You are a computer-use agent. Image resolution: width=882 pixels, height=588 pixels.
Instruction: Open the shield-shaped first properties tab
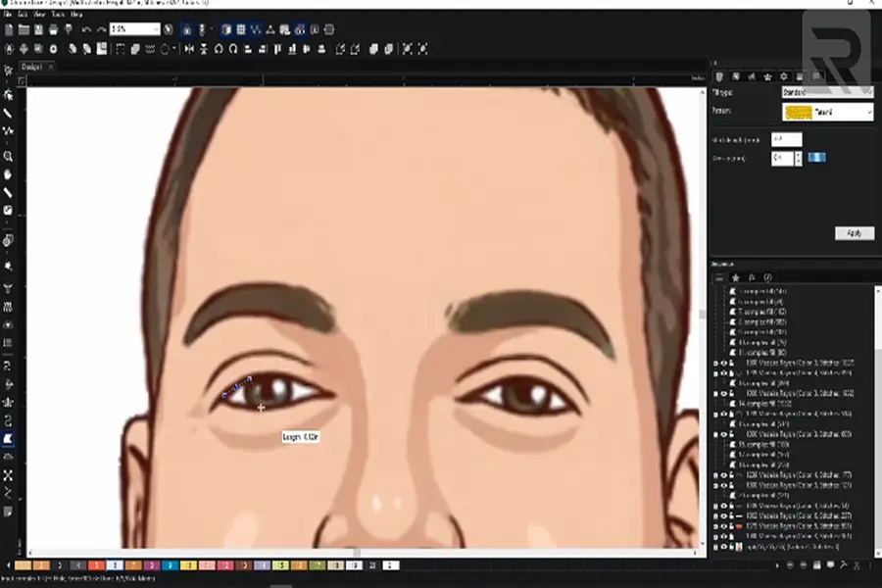pos(719,76)
